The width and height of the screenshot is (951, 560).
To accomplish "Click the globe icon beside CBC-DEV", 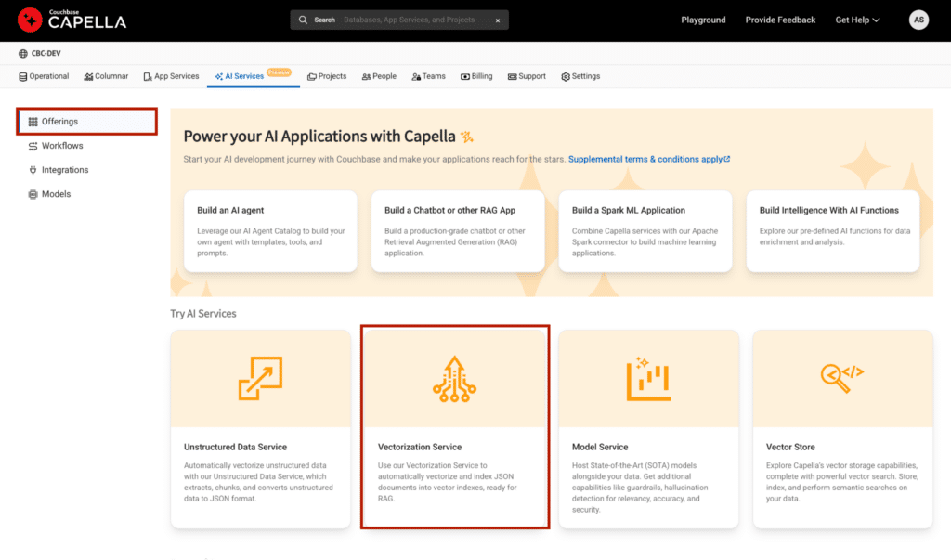I will point(23,53).
